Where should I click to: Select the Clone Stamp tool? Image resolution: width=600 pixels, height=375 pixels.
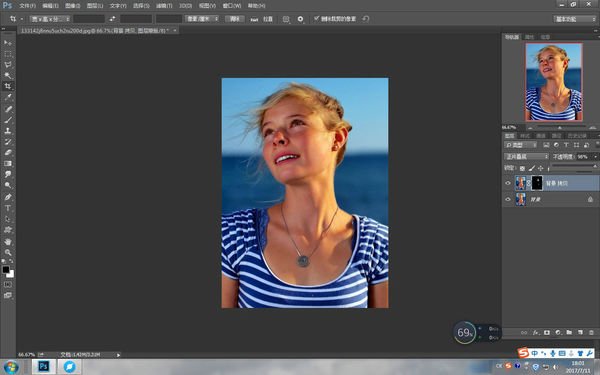[x=8, y=130]
